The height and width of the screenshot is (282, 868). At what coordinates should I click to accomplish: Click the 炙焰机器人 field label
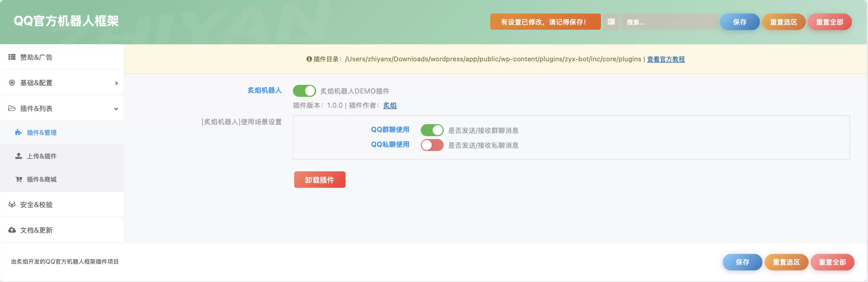(x=264, y=90)
